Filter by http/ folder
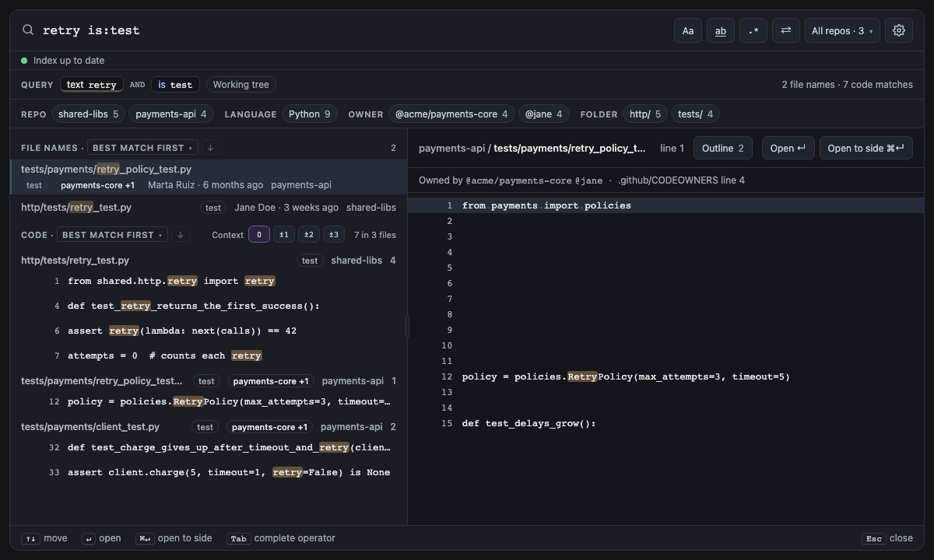 [x=645, y=114]
